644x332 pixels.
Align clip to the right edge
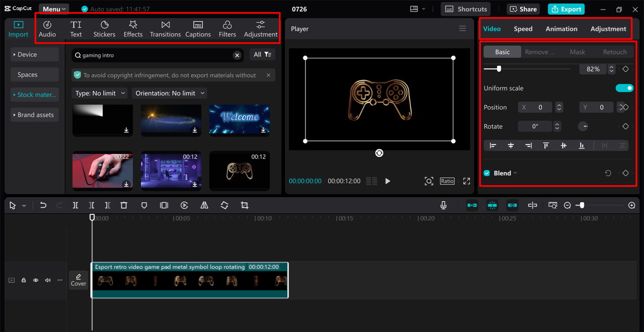point(528,145)
